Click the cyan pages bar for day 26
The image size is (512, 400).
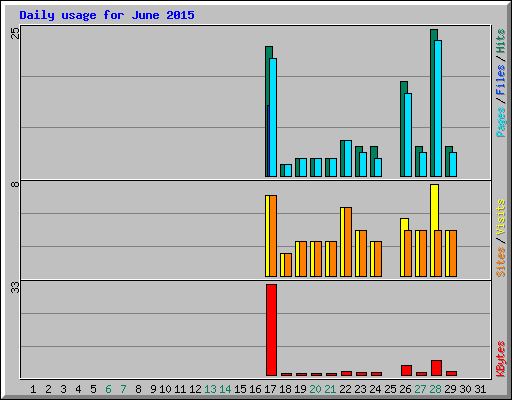[408, 135]
